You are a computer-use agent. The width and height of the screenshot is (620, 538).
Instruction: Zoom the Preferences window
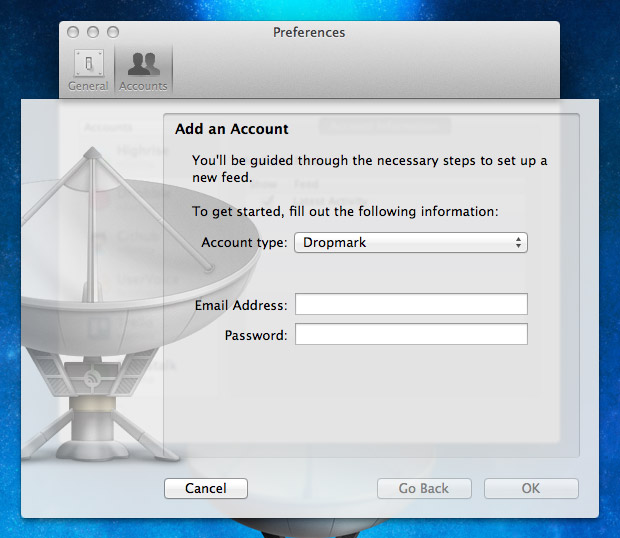coord(110,32)
